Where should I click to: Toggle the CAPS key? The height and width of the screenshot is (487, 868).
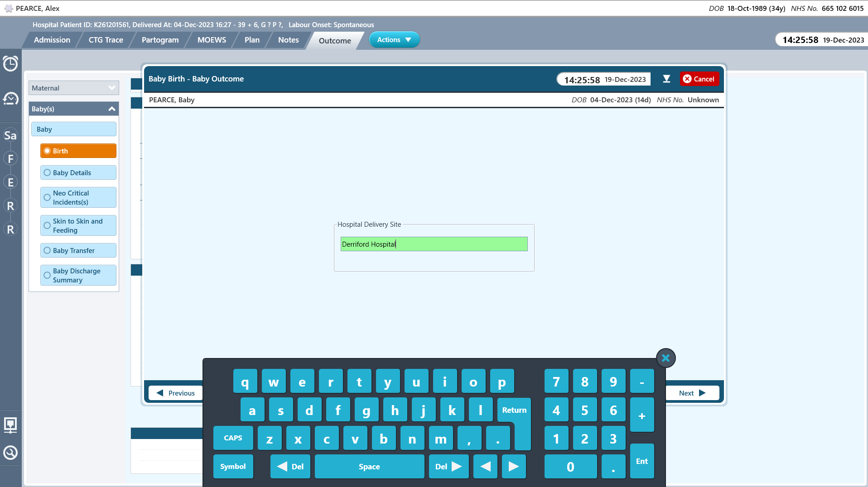(x=233, y=438)
